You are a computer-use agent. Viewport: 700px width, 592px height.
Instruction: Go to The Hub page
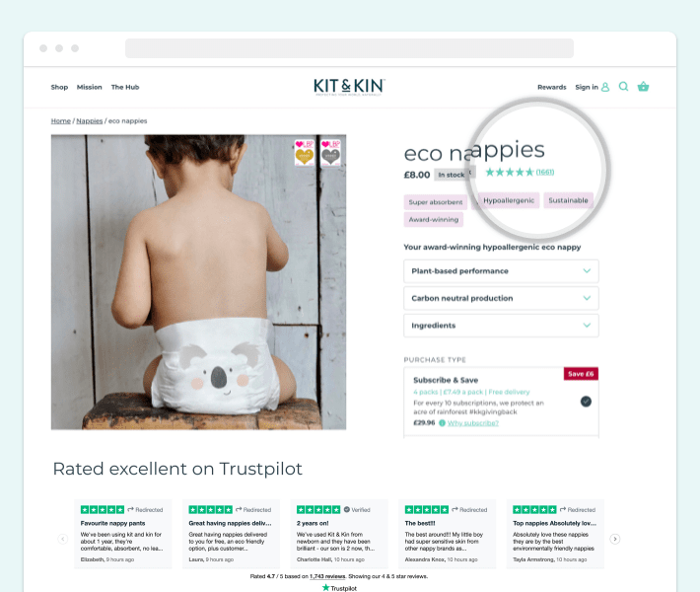pos(125,87)
